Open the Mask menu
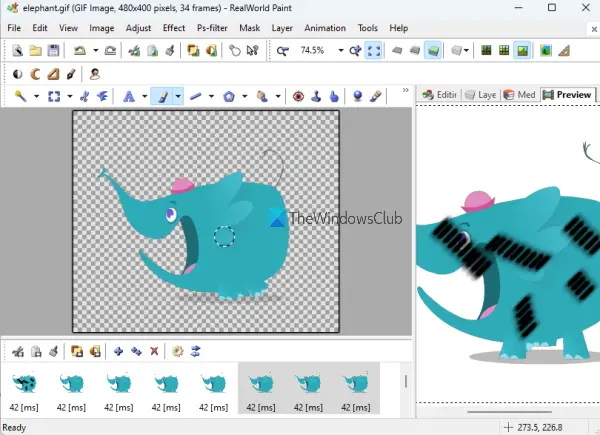 (250, 28)
